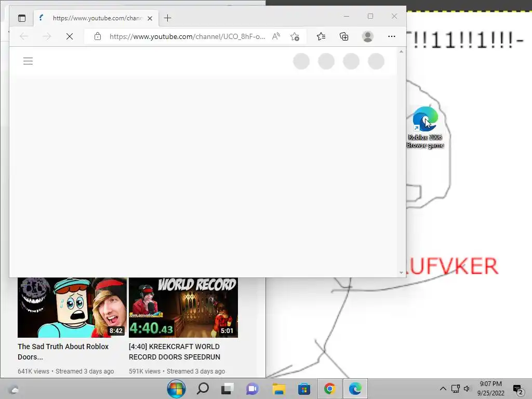Switch to Edge on taskbar
532x399 pixels.
tap(355, 389)
